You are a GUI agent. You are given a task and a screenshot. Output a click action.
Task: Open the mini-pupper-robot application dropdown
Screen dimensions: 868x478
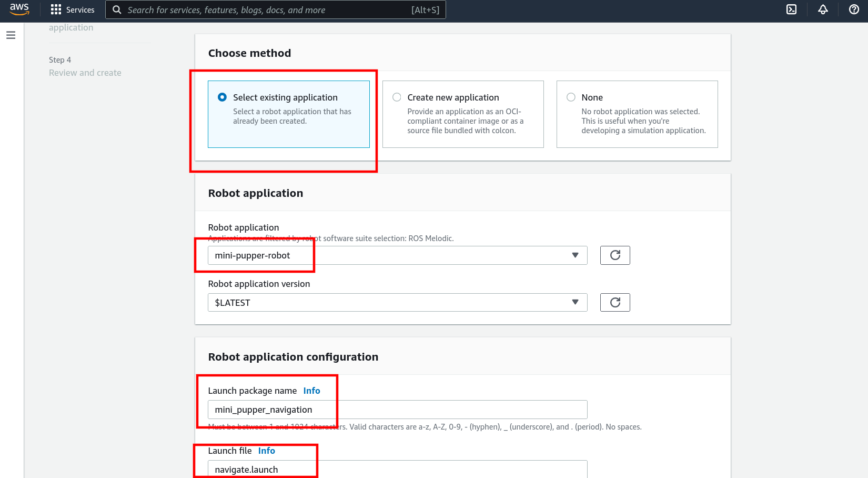point(397,255)
